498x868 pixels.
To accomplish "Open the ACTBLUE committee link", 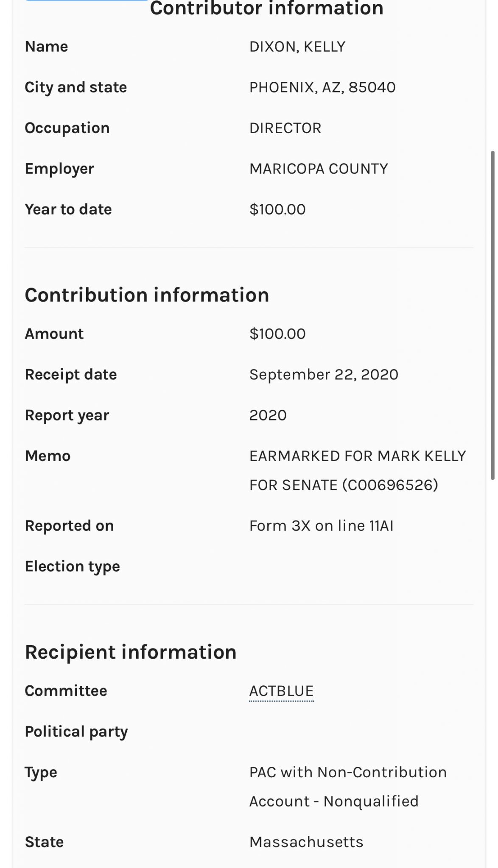I will pos(281,691).
